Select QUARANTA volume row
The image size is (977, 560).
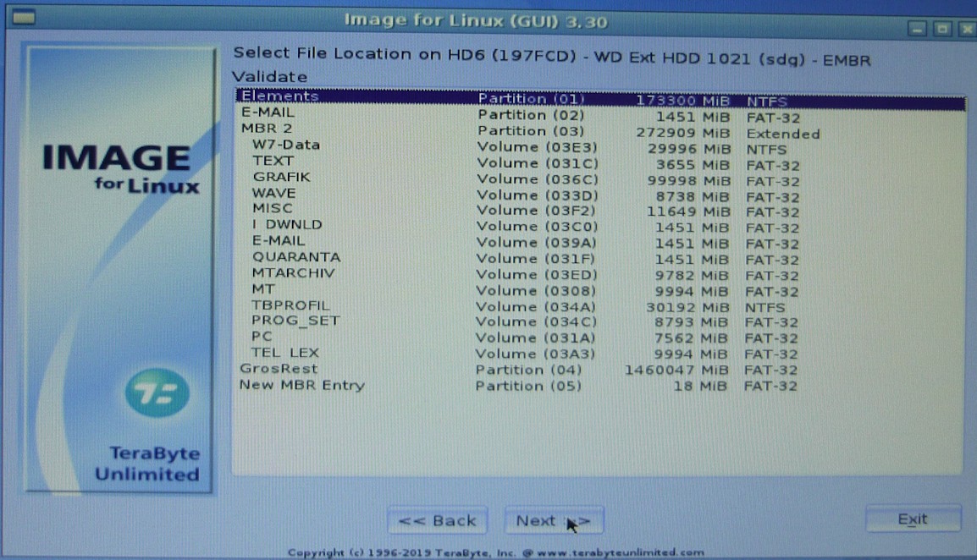(600, 259)
